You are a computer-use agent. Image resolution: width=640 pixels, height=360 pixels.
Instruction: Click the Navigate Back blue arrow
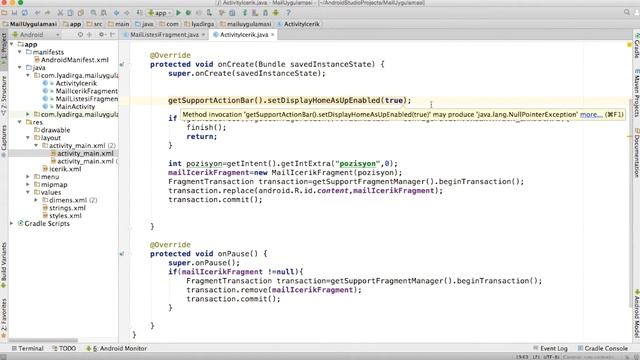pyautogui.click(x=117, y=13)
